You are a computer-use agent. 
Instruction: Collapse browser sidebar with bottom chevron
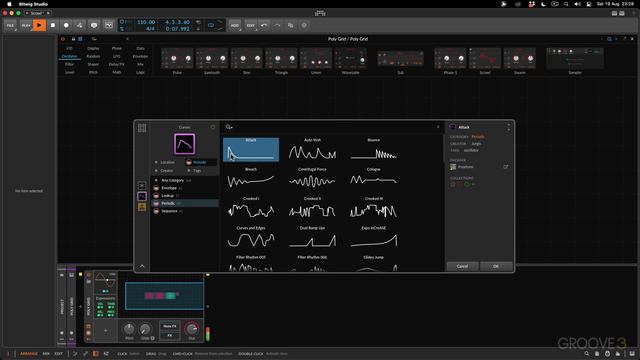pos(142,266)
